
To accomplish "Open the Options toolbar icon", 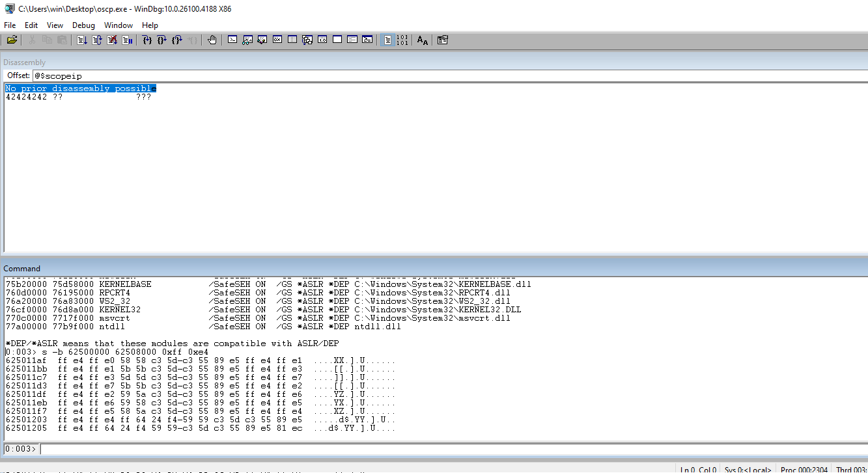I will pyautogui.click(x=443, y=40).
